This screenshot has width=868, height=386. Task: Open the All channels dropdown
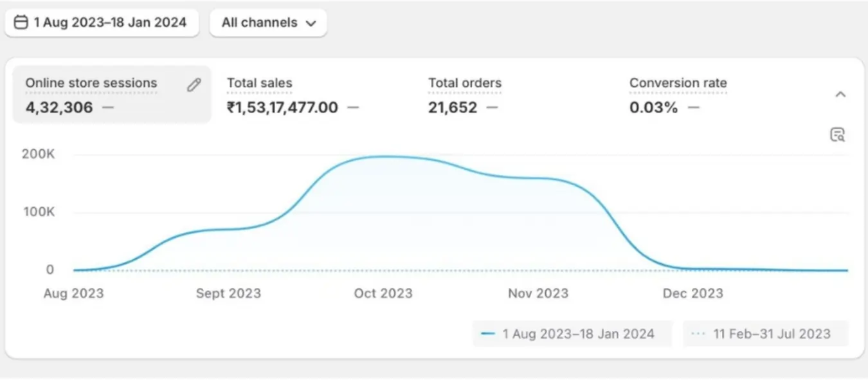[x=268, y=23]
